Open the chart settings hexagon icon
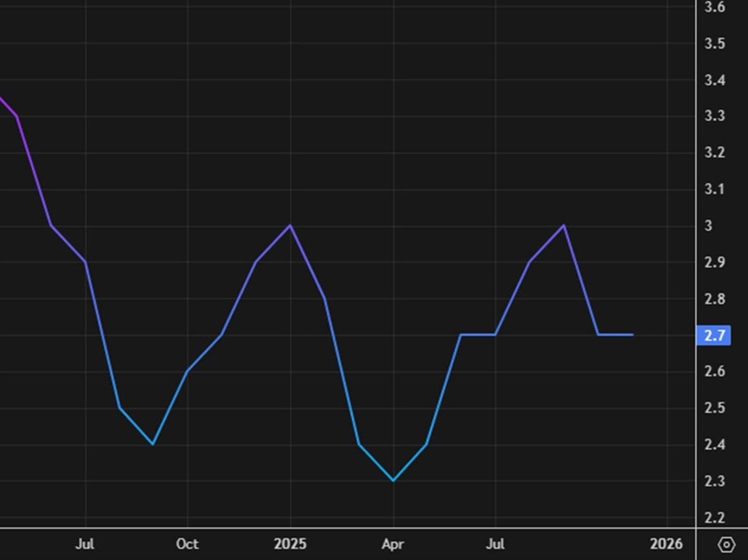This screenshot has width=748, height=560. [725, 543]
